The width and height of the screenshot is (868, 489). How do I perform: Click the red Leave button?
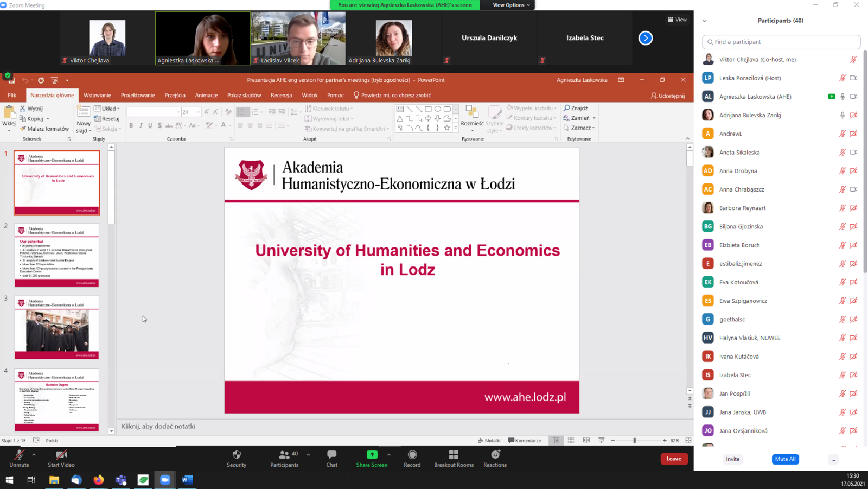pos(674,459)
